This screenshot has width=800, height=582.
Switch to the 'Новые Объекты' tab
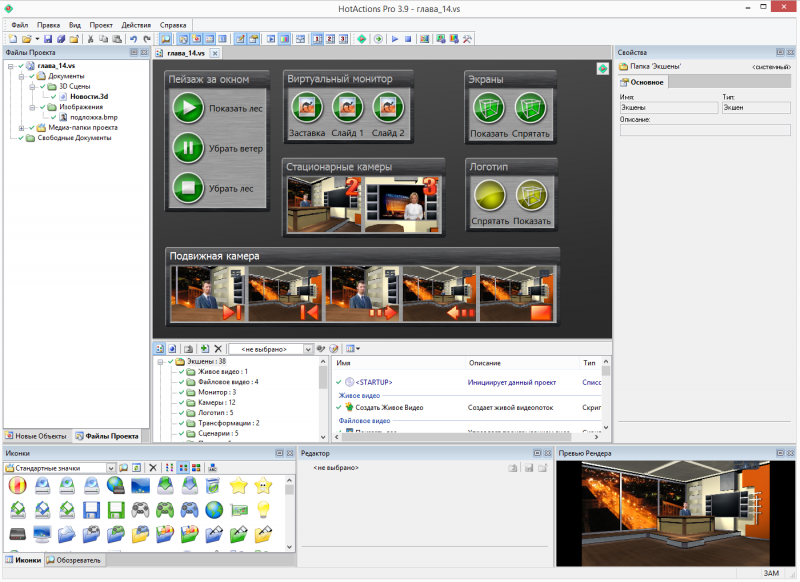(36, 436)
